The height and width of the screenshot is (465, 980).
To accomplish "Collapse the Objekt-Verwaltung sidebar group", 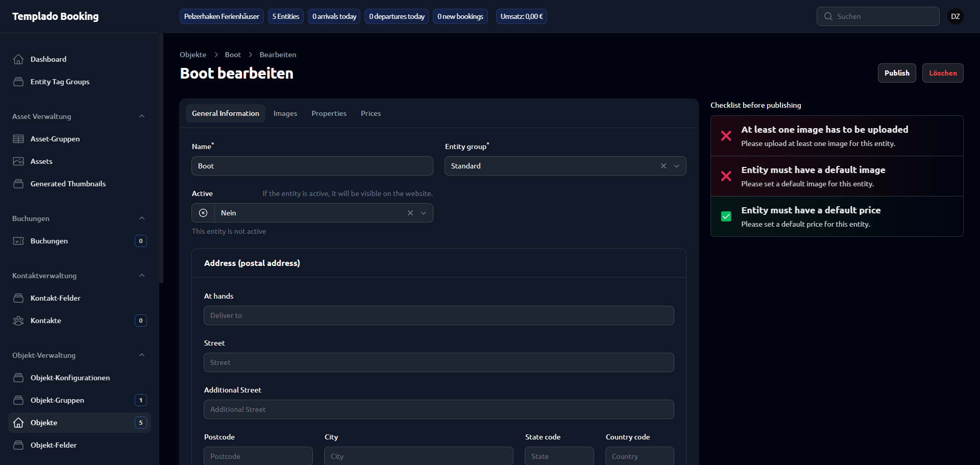I will (x=142, y=355).
